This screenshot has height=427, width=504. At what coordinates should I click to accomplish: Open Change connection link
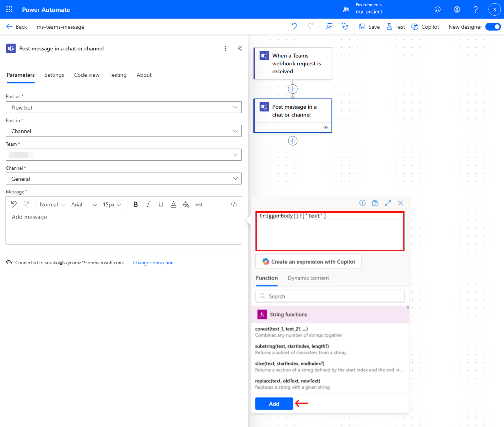(x=153, y=262)
